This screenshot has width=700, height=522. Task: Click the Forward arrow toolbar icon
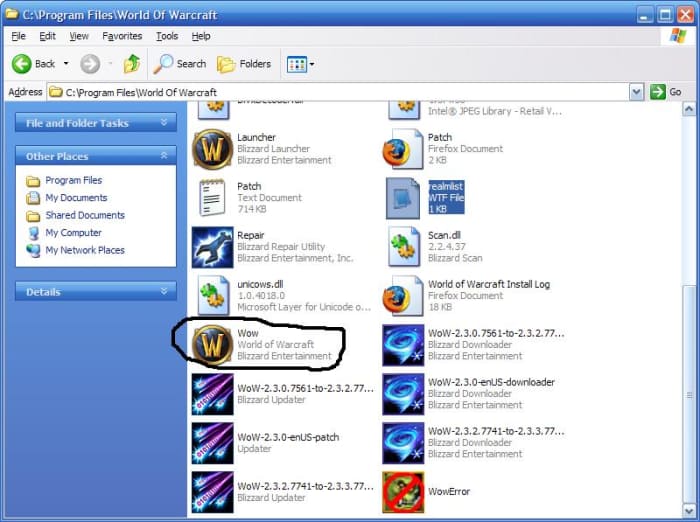click(x=90, y=64)
